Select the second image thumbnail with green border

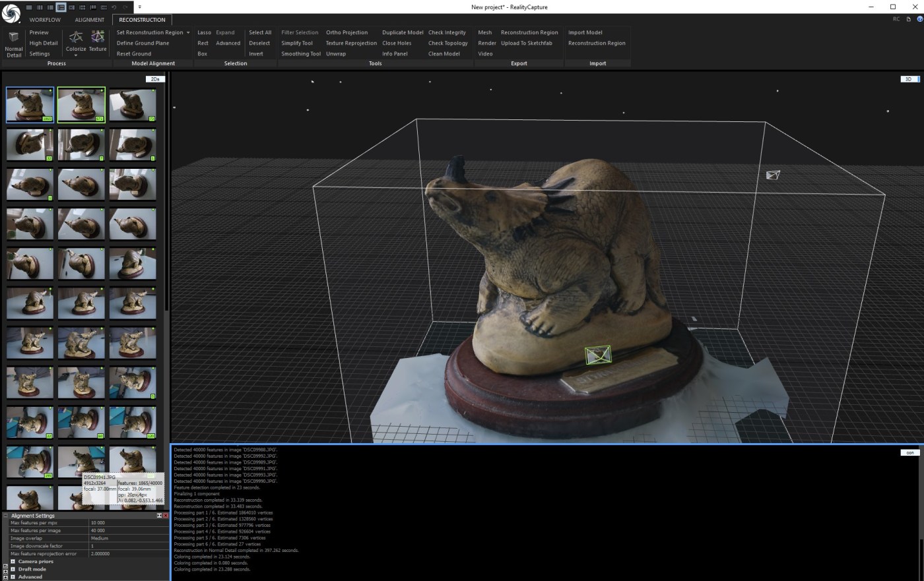click(81, 104)
